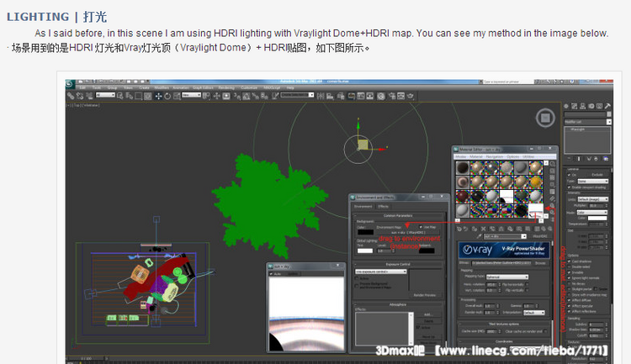Open the selection filter dropdown in toolbar

pos(106,95)
